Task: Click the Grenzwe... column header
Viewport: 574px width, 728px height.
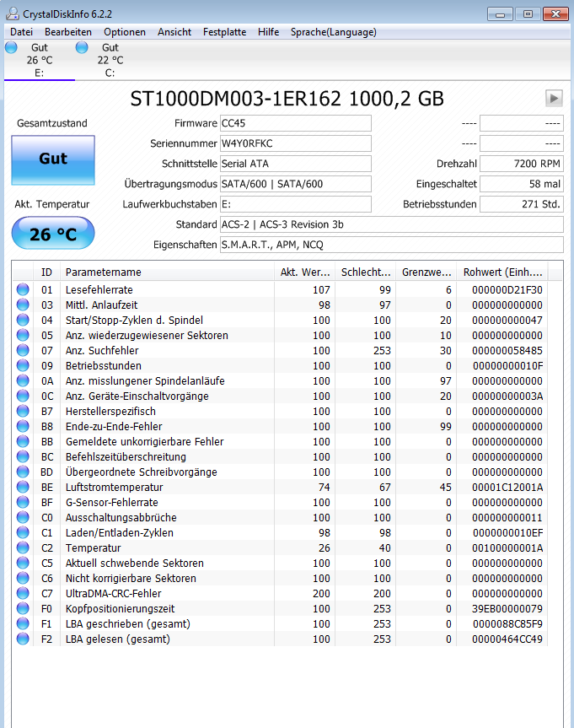Action: pos(426,272)
